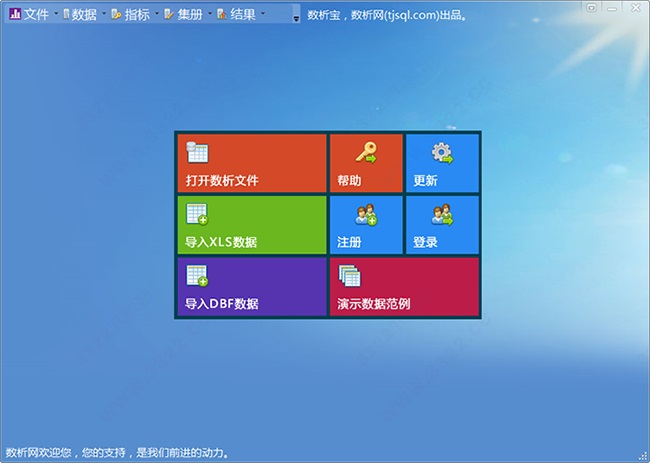
Task: Minimize the 数析宝 window
Action: point(613,7)
